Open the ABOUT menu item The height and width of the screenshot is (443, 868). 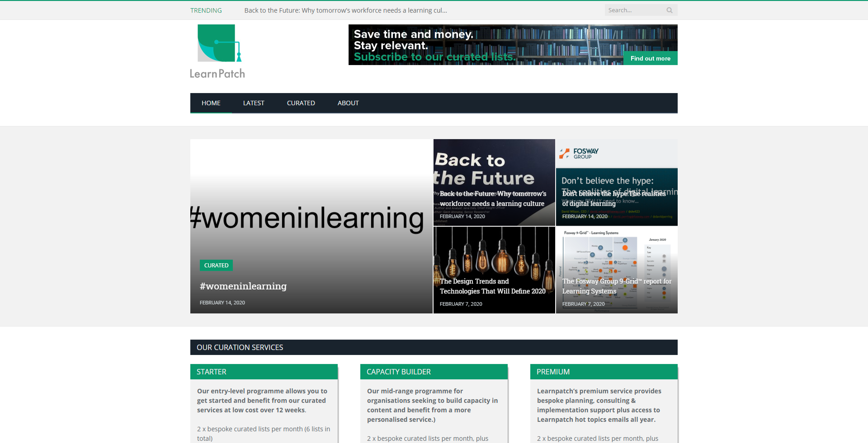pyautogui.click(x=348, y=103)
